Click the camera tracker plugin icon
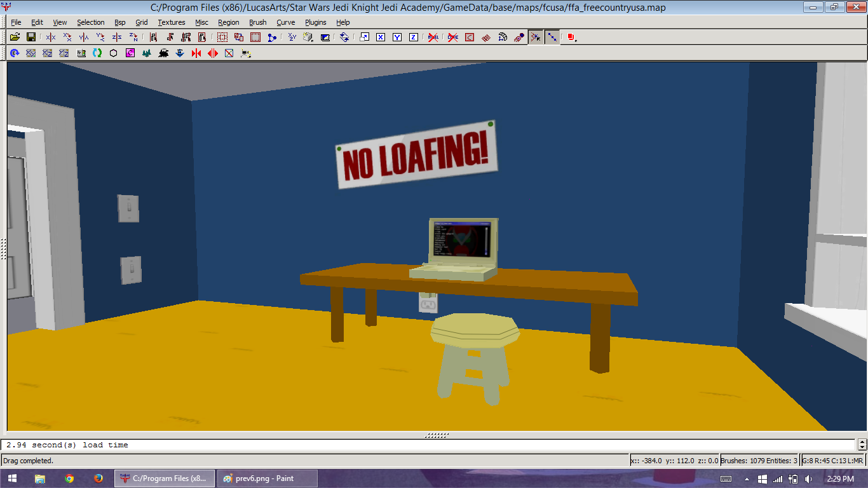868x488 pixels. coord(246,53)
